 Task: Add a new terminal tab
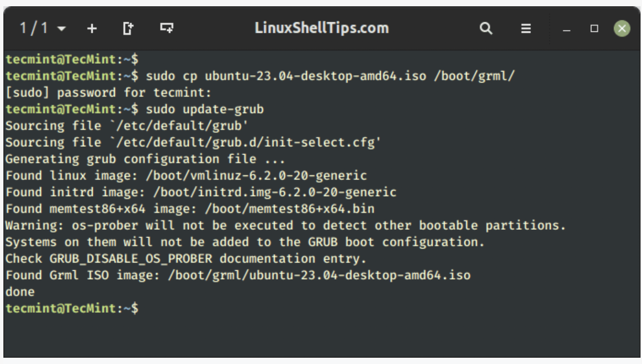pyautogui.click(x=92, y=28)
